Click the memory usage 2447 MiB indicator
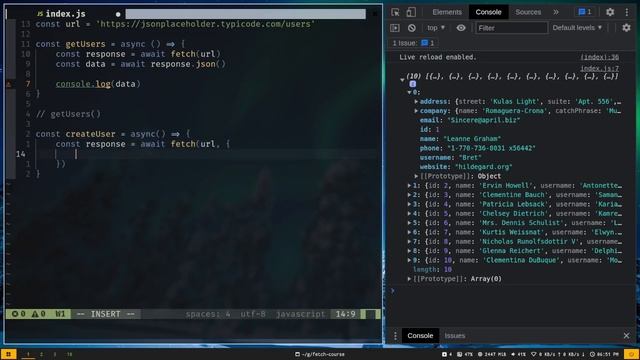This screenshot has width=640, height=360. [x=491, y=354]
